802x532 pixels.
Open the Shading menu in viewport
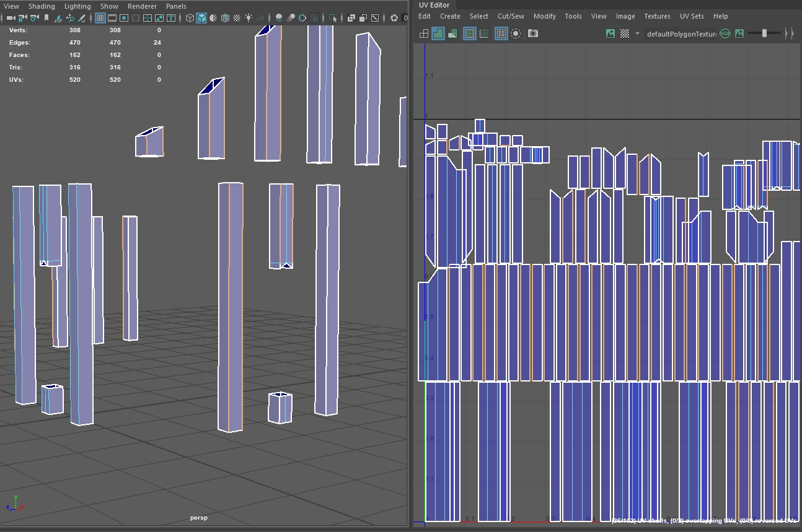coord(42,6)
